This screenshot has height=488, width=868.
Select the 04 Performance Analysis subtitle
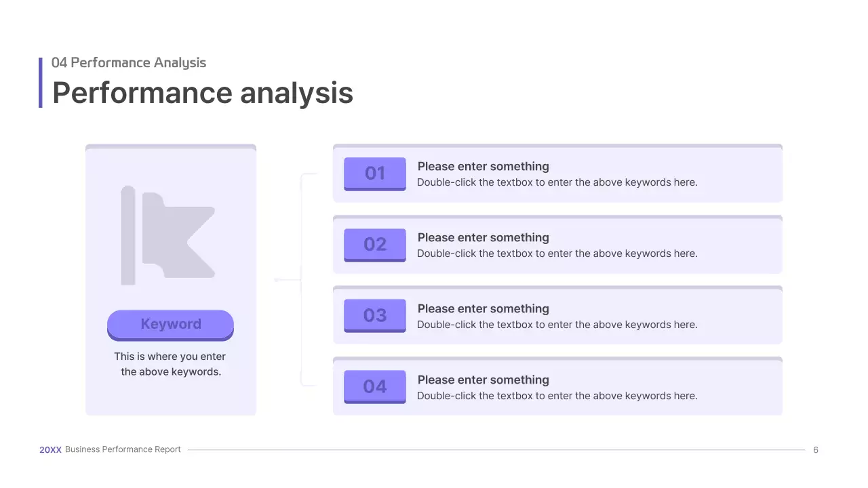(x=129, y=62)
